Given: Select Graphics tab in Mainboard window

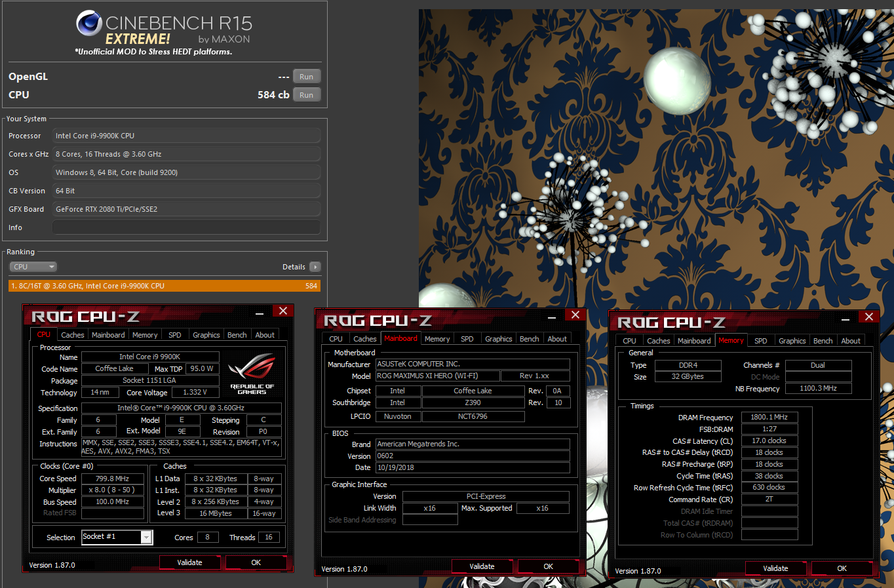Looking at the screenshot, I should (x=499, y=339).
